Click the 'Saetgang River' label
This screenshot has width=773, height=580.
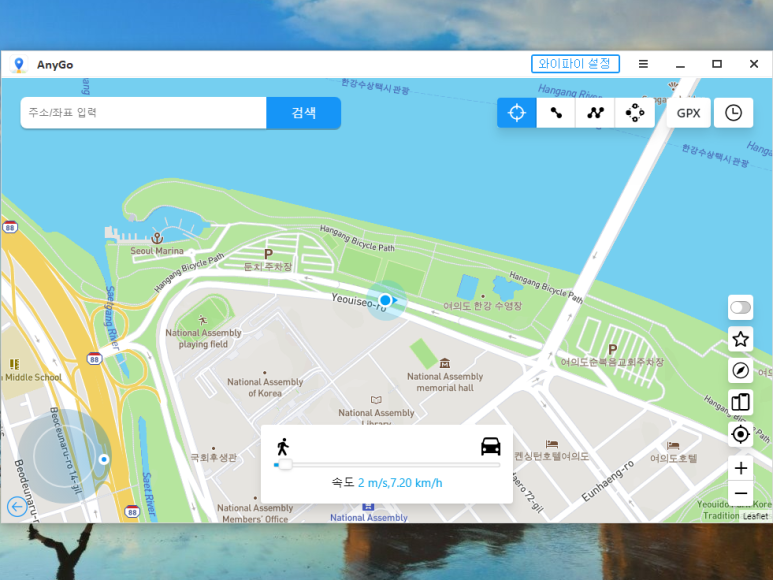(x=112, y=317)
